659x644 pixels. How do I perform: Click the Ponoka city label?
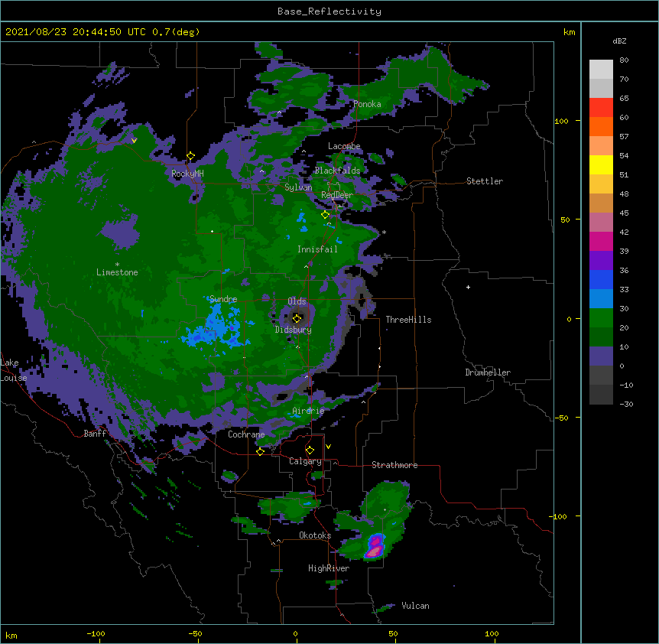point(367,104)
